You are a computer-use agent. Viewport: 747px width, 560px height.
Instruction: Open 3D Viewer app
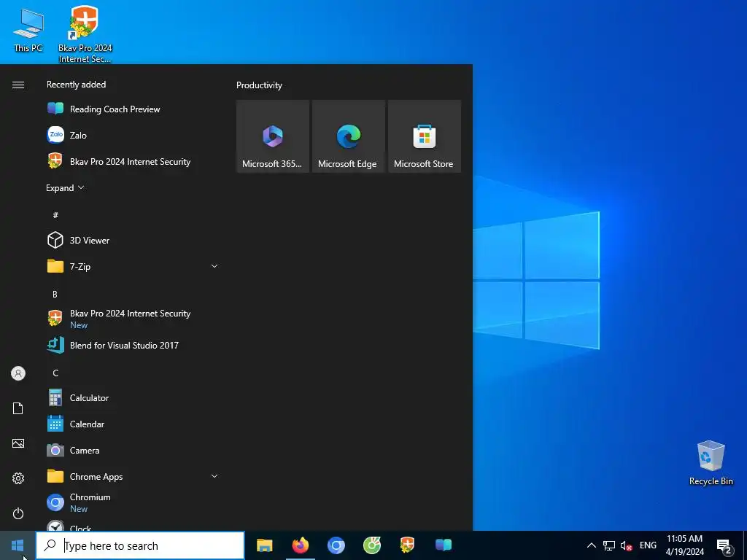133,241
